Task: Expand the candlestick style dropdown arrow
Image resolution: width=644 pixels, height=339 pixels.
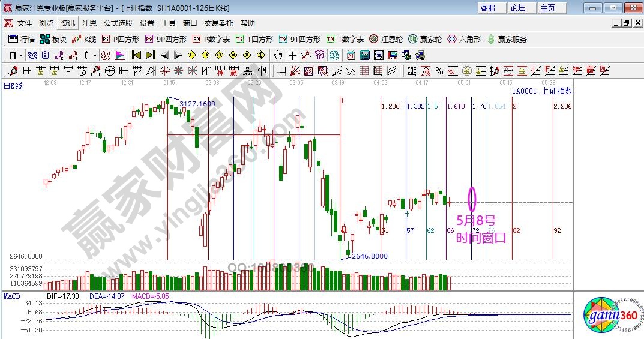Action: [x=95, y=55]
